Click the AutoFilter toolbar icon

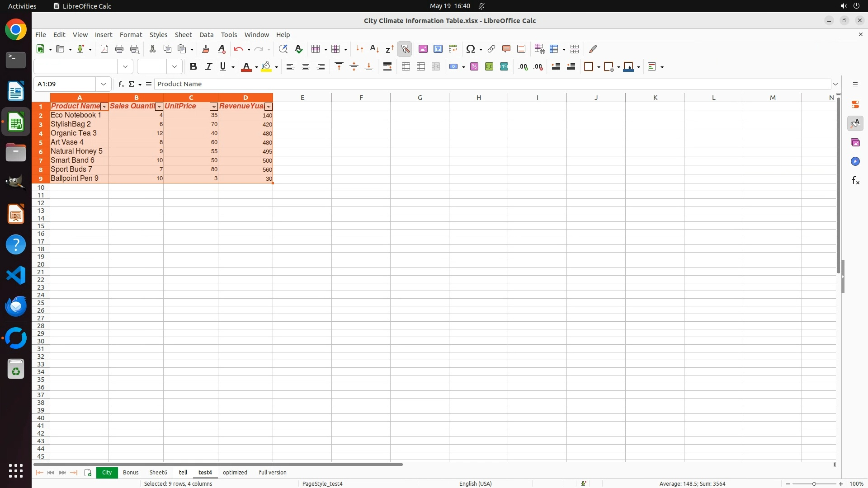[405, 49]
